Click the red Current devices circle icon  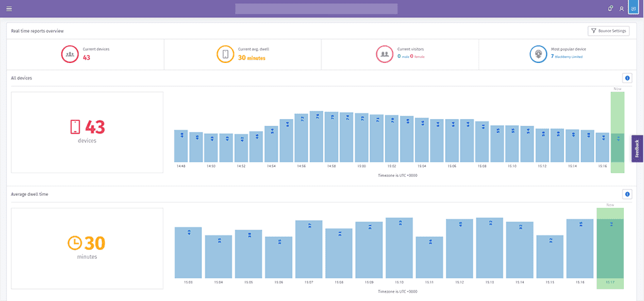point(70,54)
